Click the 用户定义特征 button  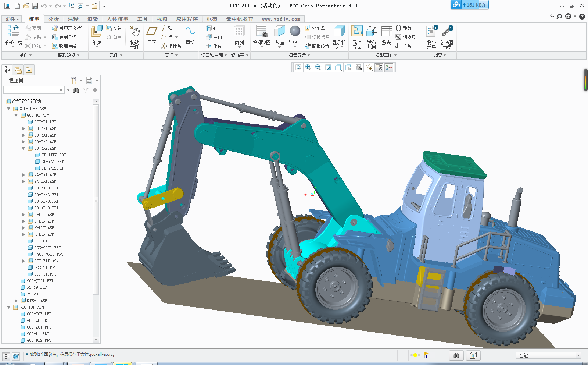tap(69, 28)
